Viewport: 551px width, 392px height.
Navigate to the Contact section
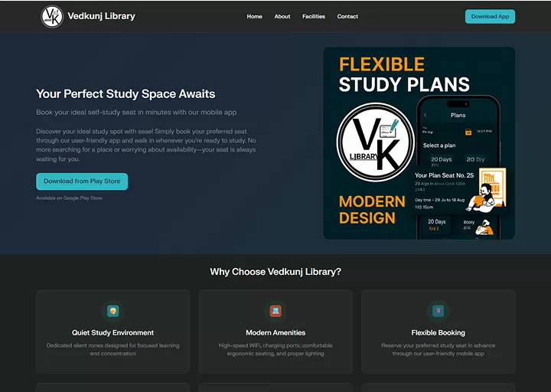coord(347,17)
